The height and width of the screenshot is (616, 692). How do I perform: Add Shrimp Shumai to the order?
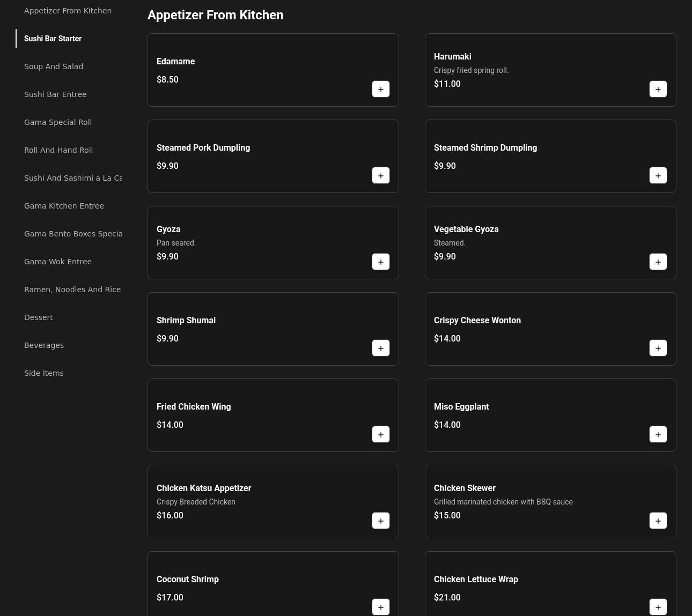click(x=380, y=348)
